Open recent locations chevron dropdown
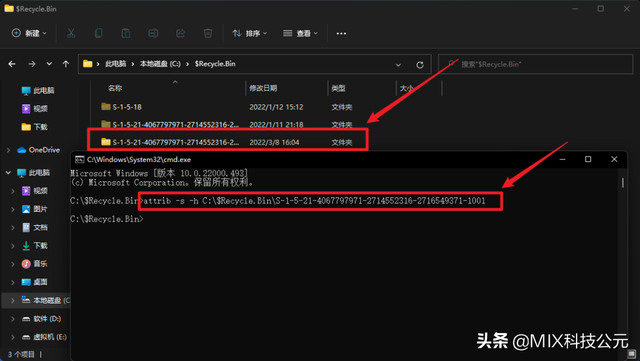640x361 pixels. (49, 64)
